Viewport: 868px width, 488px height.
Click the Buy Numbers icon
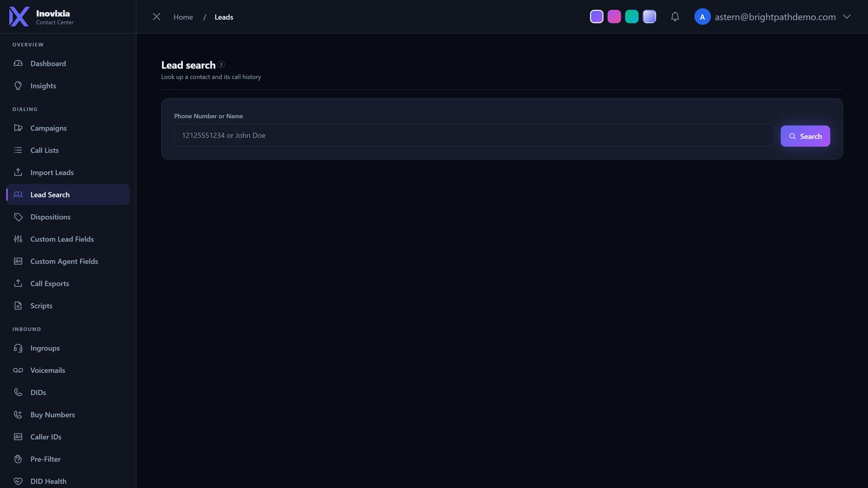tap(18, 415)
